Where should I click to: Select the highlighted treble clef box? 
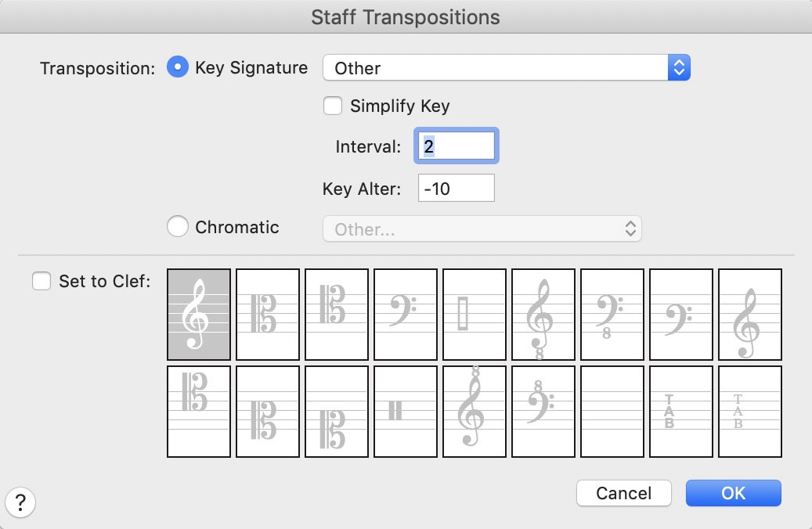click(199, 315)
